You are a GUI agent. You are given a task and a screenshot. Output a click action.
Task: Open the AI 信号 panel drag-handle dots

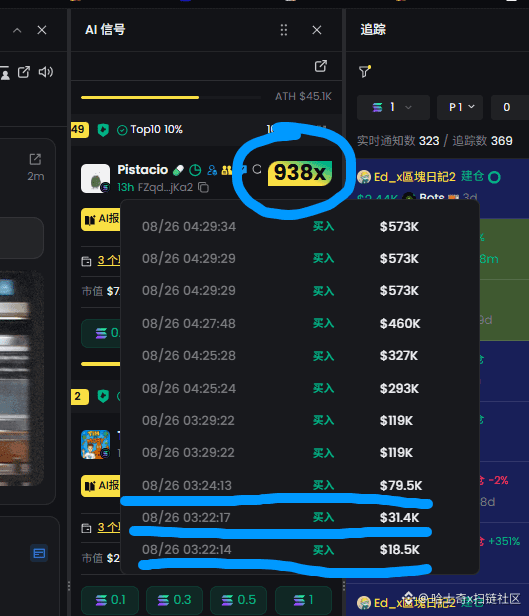[x=284, y=30]
